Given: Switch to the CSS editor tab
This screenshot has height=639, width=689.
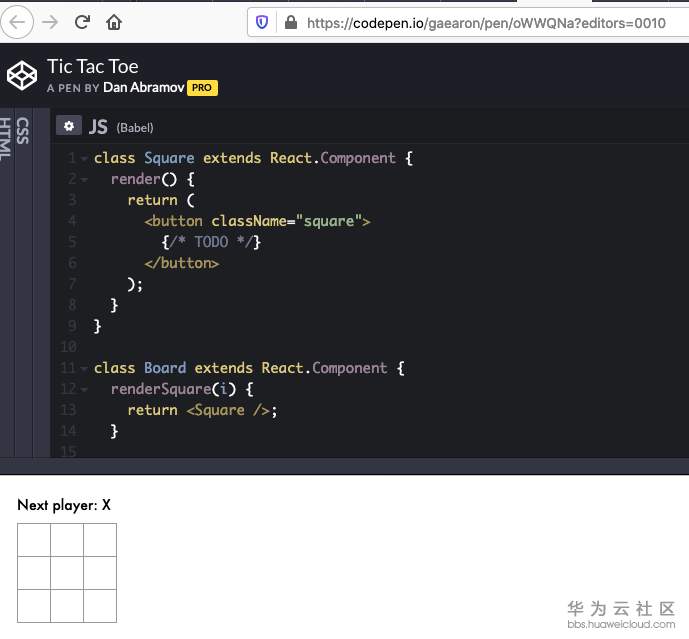Looking at the screenshot, I should [x=23, y=131].
